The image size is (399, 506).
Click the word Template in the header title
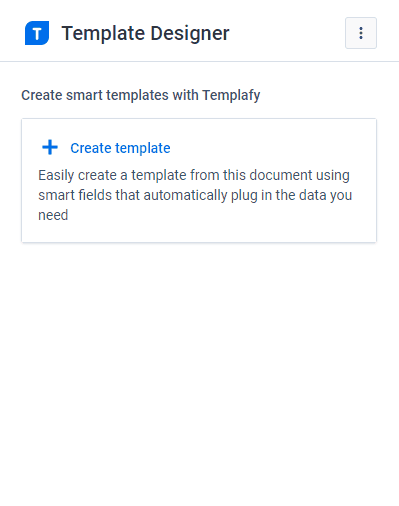(x=103, y=34)
